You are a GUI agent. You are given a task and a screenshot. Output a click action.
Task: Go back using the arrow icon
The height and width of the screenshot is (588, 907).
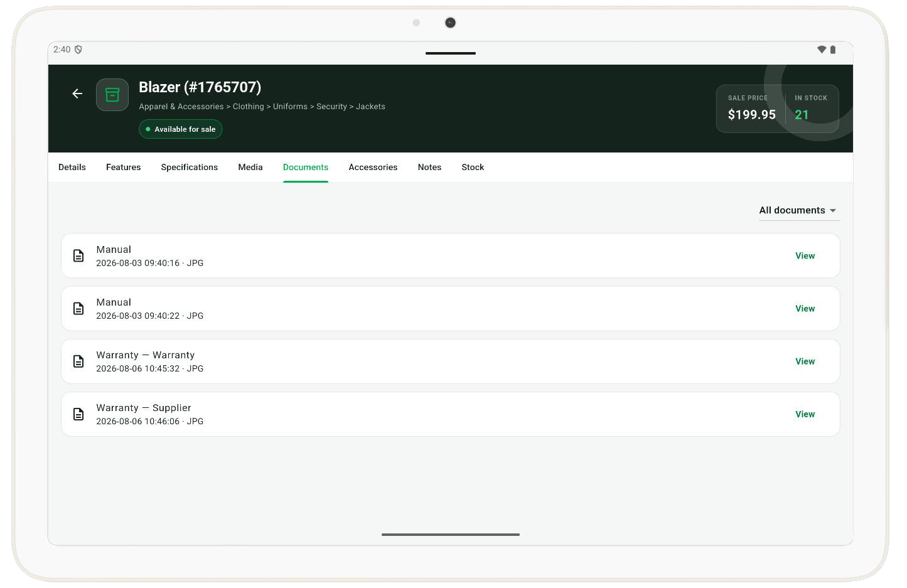tap(77, 94)
